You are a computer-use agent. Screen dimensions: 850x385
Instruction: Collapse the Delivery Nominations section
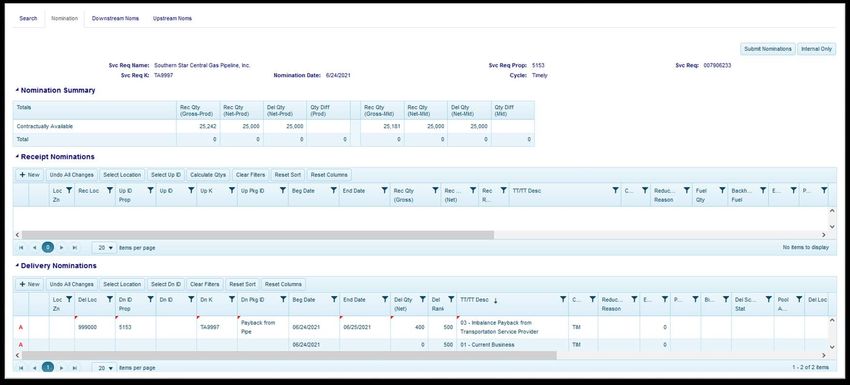pos(17,266)
